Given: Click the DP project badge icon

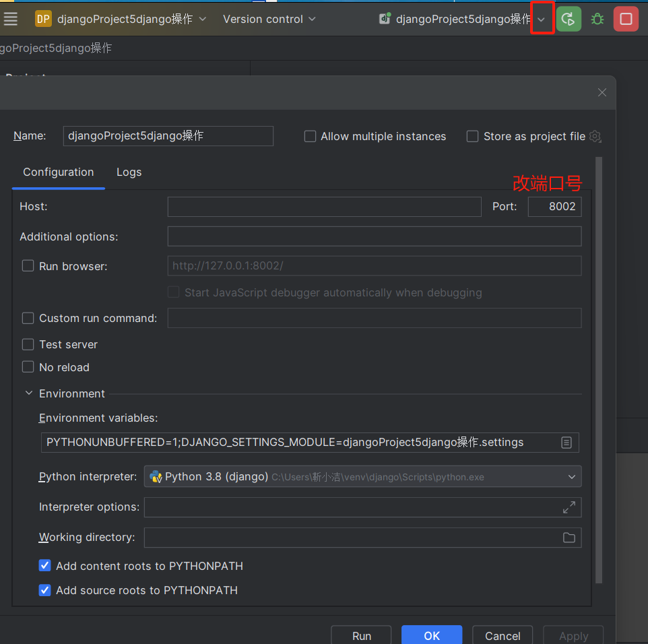Looking at the screenshot, I should [43, 19].
